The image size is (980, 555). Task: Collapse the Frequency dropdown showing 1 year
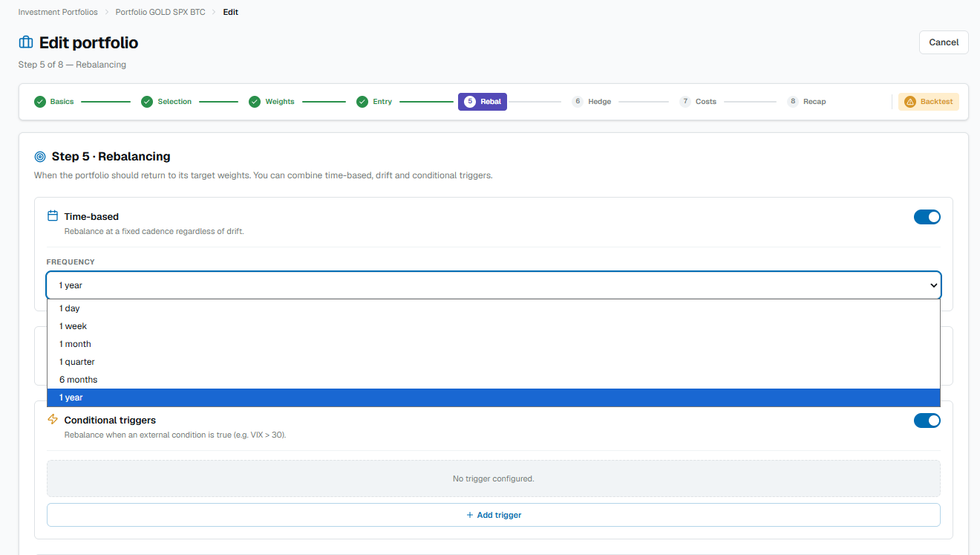pos(494,285)
